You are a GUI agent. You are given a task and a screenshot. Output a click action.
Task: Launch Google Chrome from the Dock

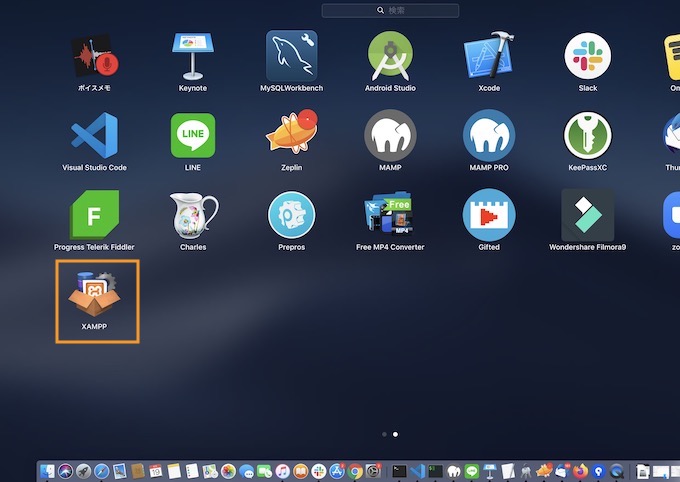[x=355, y=471]
